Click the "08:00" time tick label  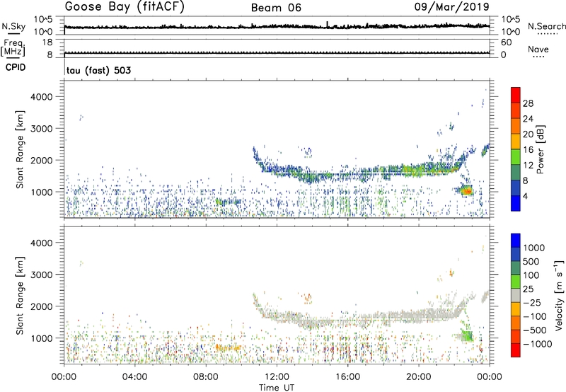point(205,377)
